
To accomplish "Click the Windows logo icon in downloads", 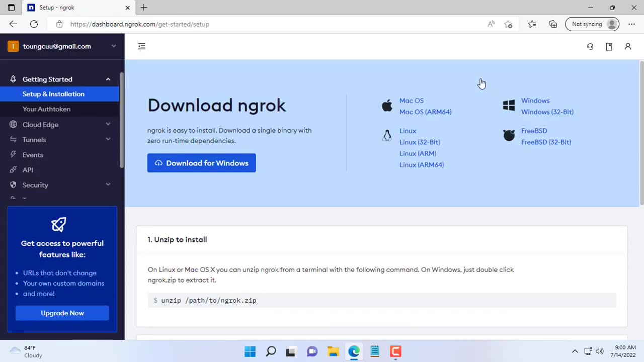I will (x=509, y=106).
